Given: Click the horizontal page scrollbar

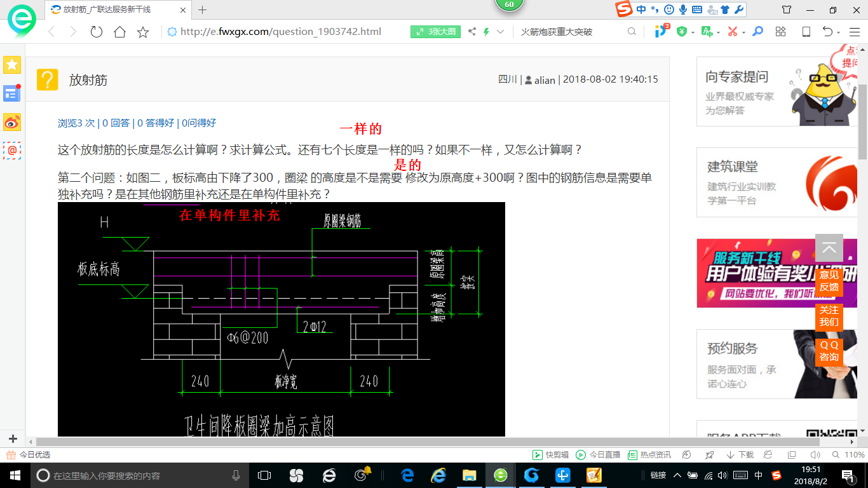Looking at the screenshot, I should [x=428, y=441].
